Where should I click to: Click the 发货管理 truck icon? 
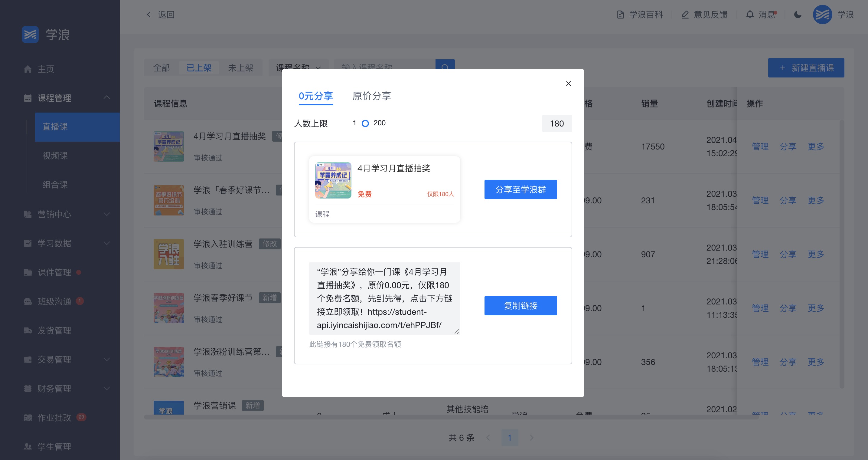28,330
